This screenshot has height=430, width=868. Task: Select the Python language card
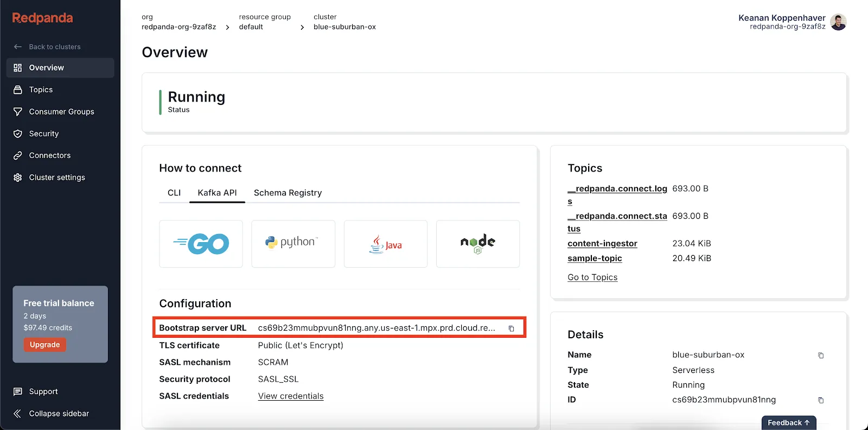(293, 244)
